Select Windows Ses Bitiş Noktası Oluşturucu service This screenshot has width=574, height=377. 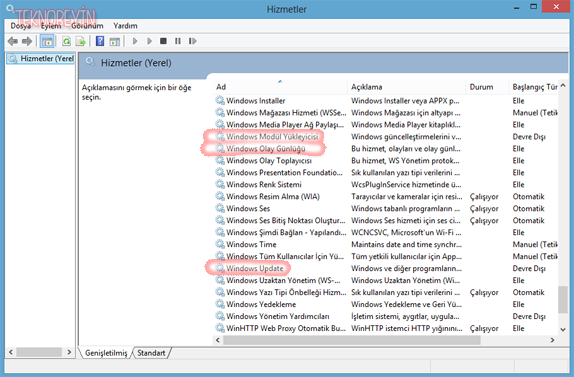[x=286, y=220]
